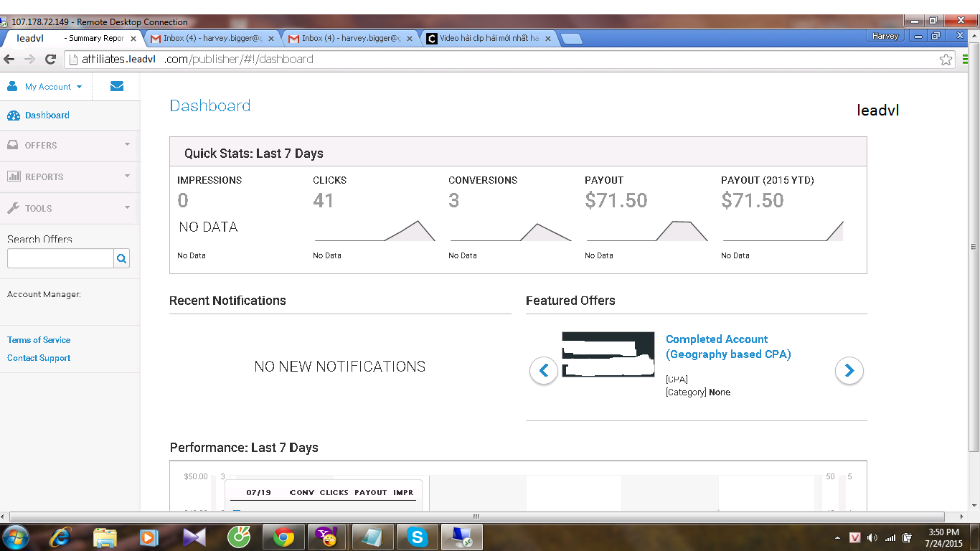This screenshot has width=980, height=551.
Task: Show the next featured offer
Action: (x=849, y=370)
